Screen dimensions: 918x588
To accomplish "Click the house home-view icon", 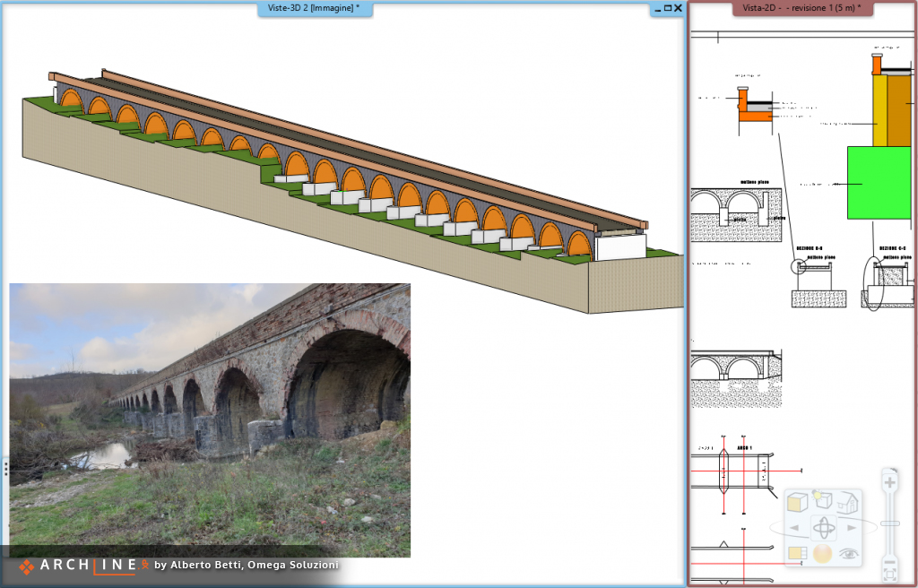I will click(848, 502).
